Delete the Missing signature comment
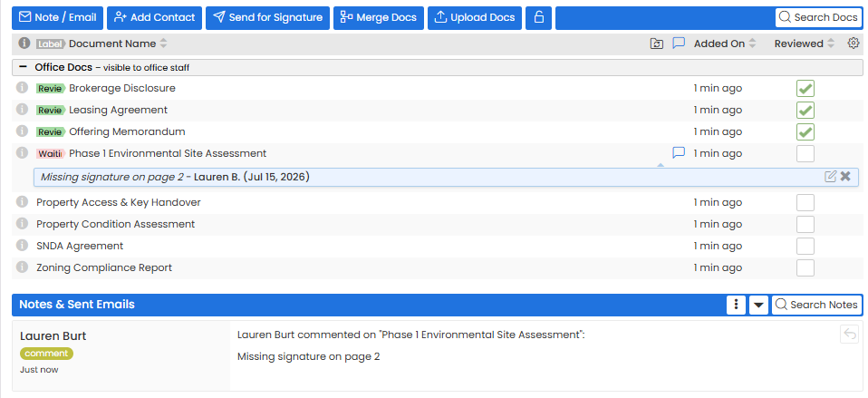This screenshot has width=868, height=398. coord(845,177)
